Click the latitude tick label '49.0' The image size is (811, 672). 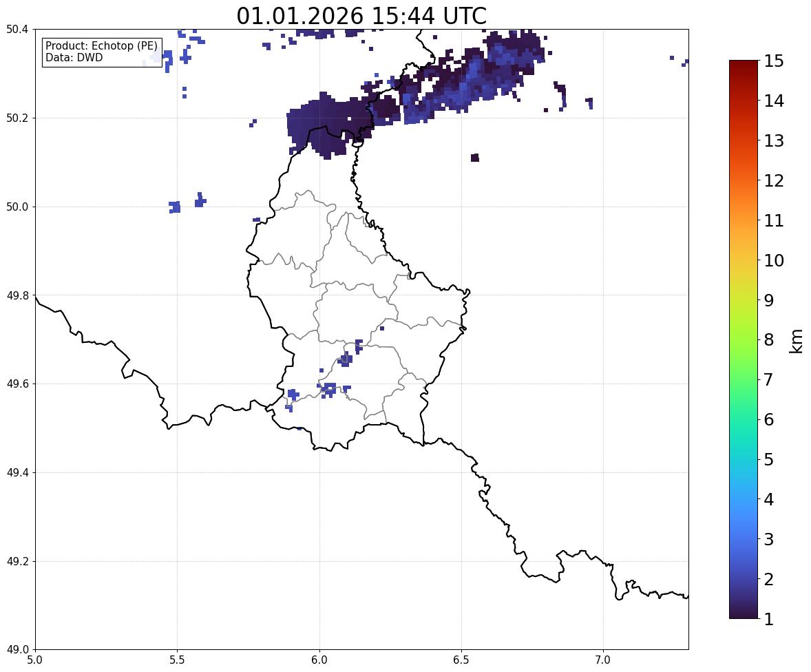pos(17,650)
